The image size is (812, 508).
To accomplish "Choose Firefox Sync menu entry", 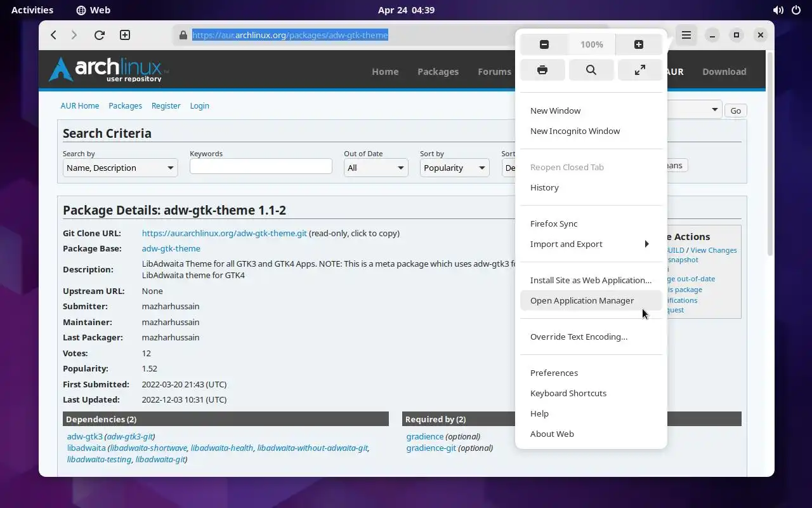I will (x=591, y=224).
